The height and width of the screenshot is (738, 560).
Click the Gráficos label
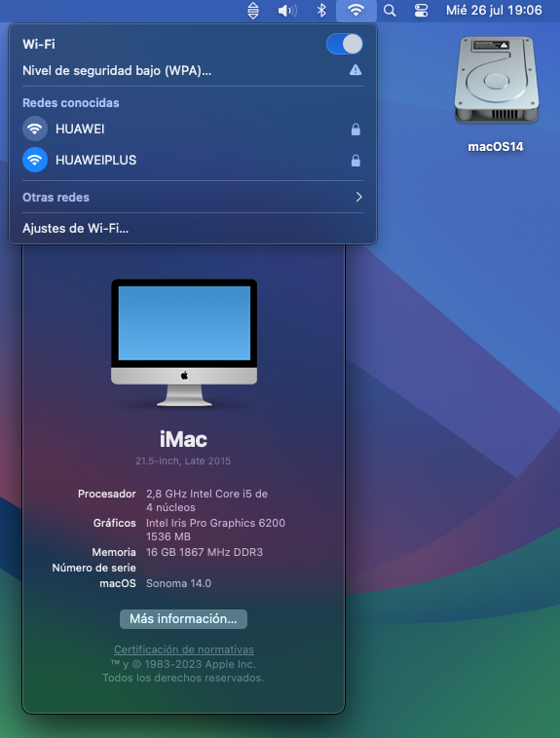coord(115,523)
